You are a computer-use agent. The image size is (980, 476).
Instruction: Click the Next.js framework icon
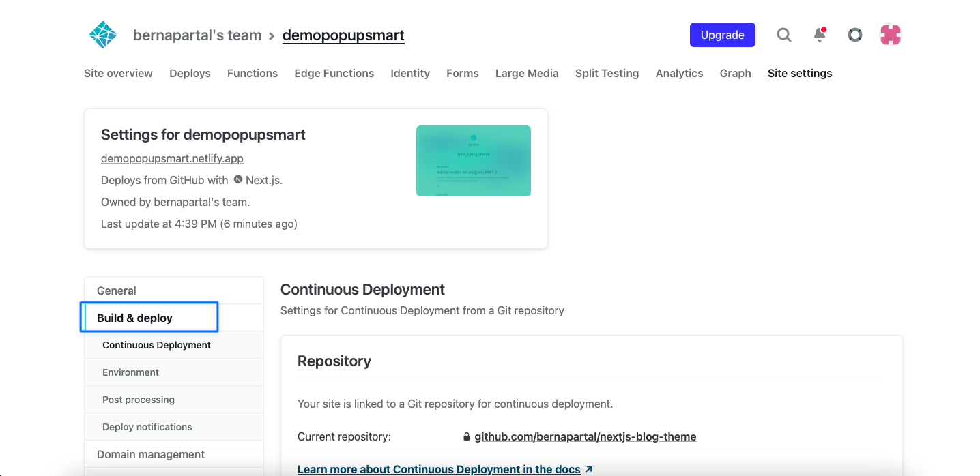pos(238,180)
